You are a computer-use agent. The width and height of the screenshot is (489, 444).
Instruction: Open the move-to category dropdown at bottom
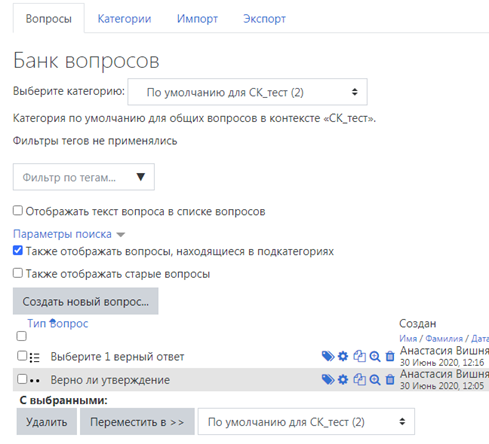(306, 422)
